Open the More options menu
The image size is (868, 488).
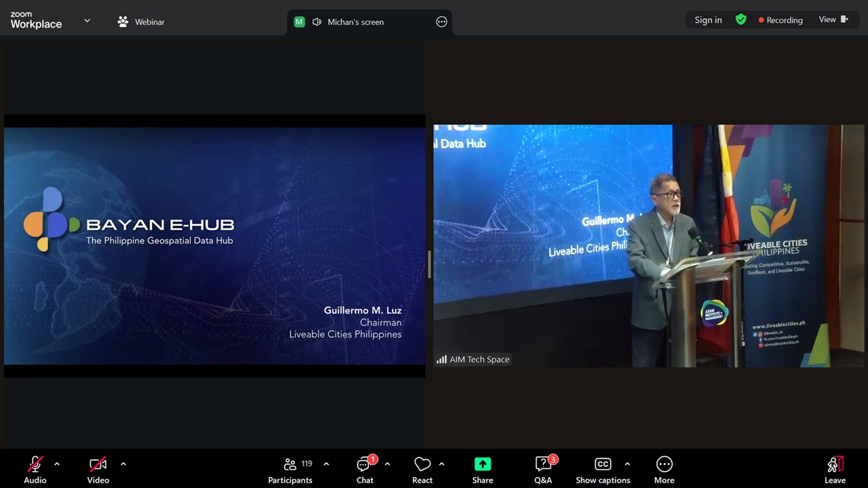[664, 470]
